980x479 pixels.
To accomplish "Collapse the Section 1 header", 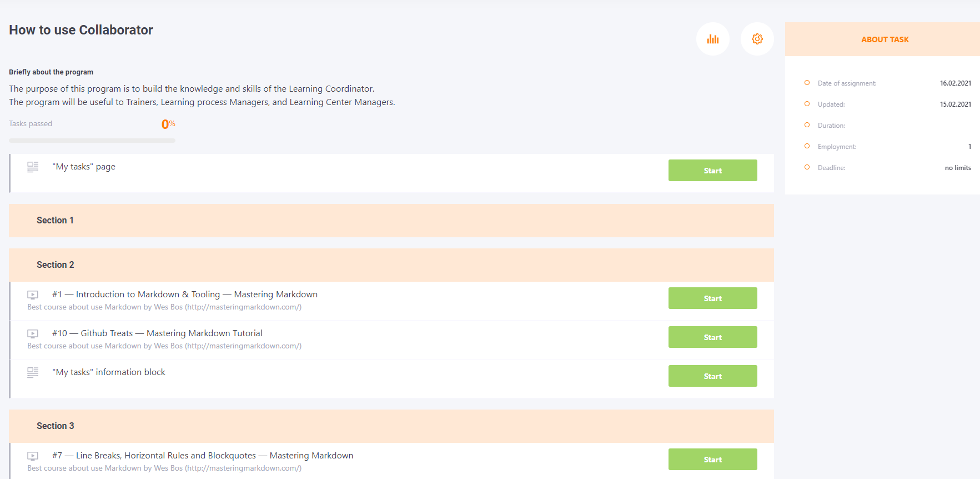I will (x=391, y=221).
